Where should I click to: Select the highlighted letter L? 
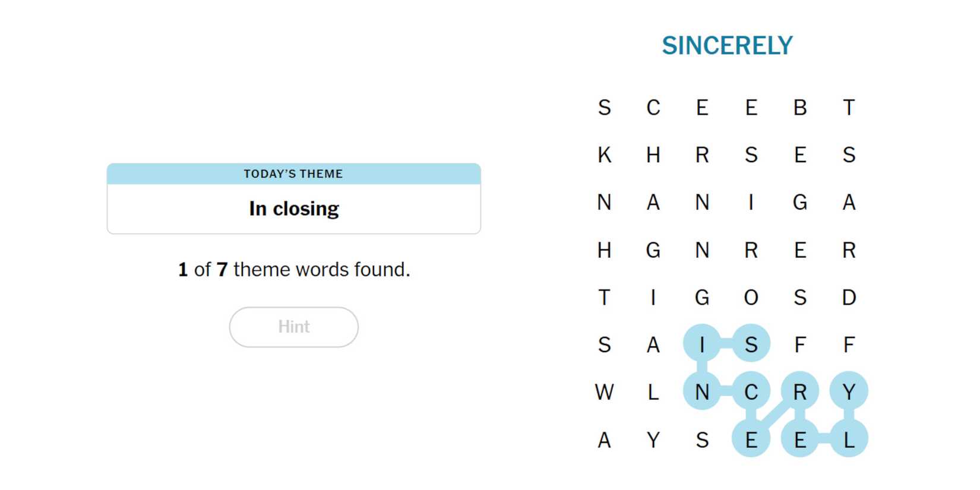[849, 440]
